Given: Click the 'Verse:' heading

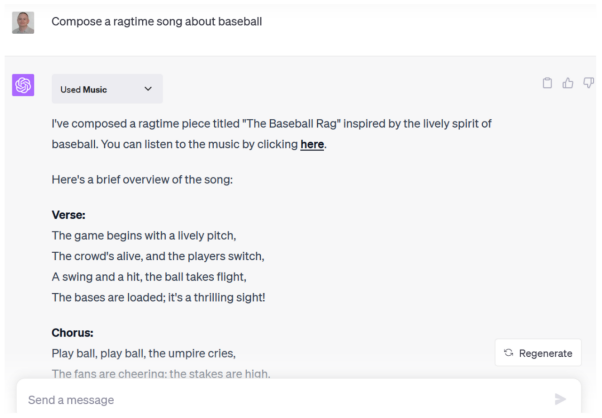Looking at the screenshot, I should click(69, 214).
